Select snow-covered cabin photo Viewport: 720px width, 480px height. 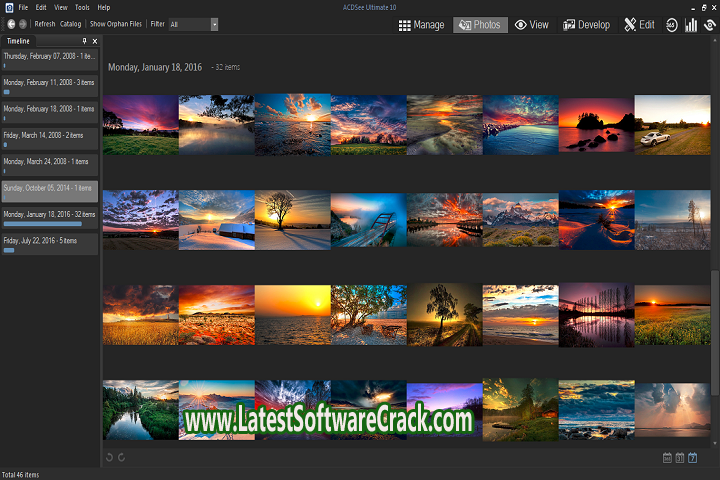point(216,220)
